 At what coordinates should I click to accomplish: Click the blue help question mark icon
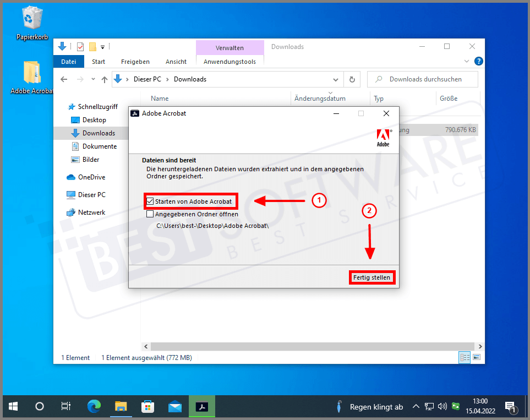tap(479, 61)
